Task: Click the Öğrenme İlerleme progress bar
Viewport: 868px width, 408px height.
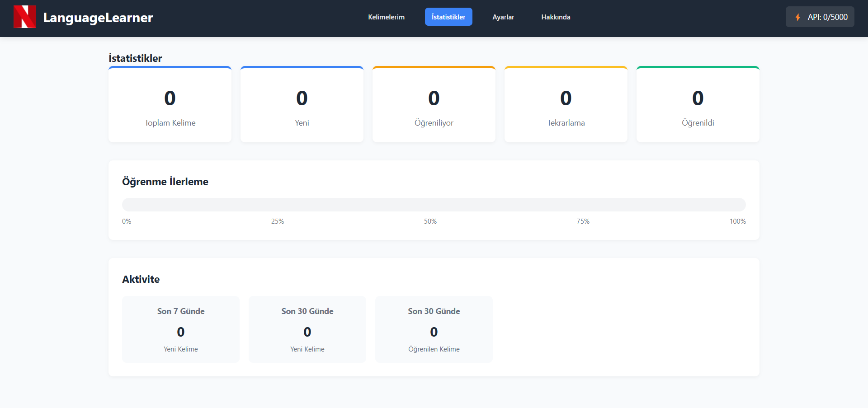Action: [434, 205]
